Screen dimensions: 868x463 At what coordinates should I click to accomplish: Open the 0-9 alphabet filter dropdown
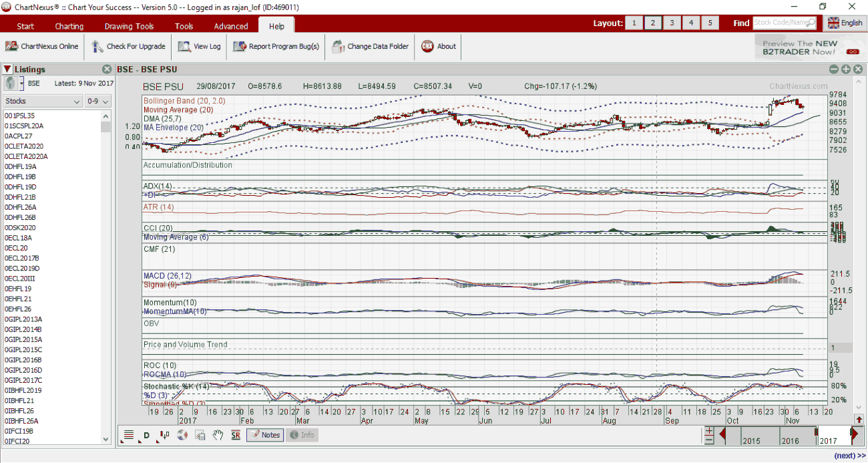pyautogui.click(x=98, y=102)
